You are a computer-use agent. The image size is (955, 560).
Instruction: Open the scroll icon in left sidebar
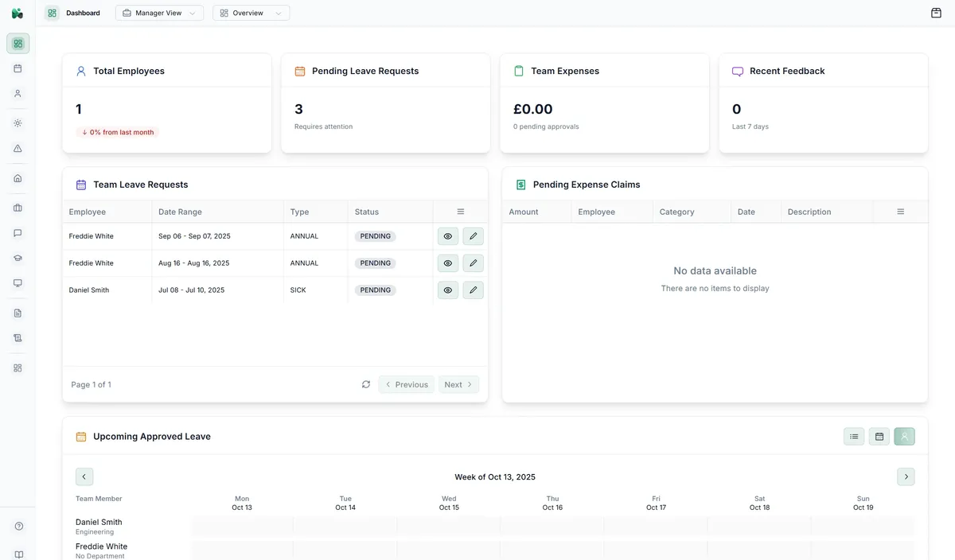(x=18, y=338)
